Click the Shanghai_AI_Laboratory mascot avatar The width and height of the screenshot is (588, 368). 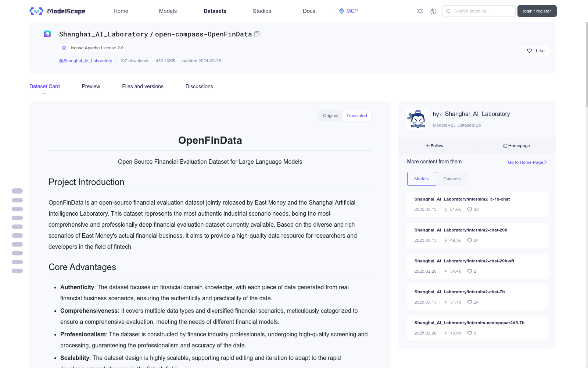click(417, 119)
